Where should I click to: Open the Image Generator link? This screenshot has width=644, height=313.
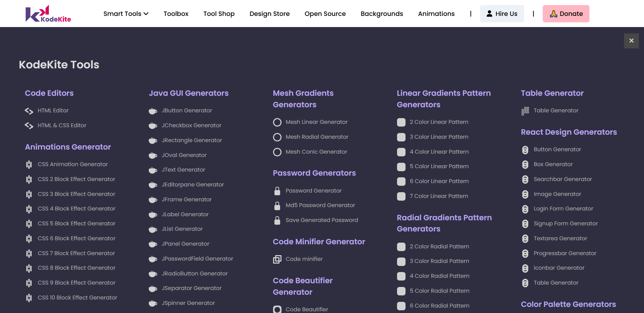coord(557,194)
